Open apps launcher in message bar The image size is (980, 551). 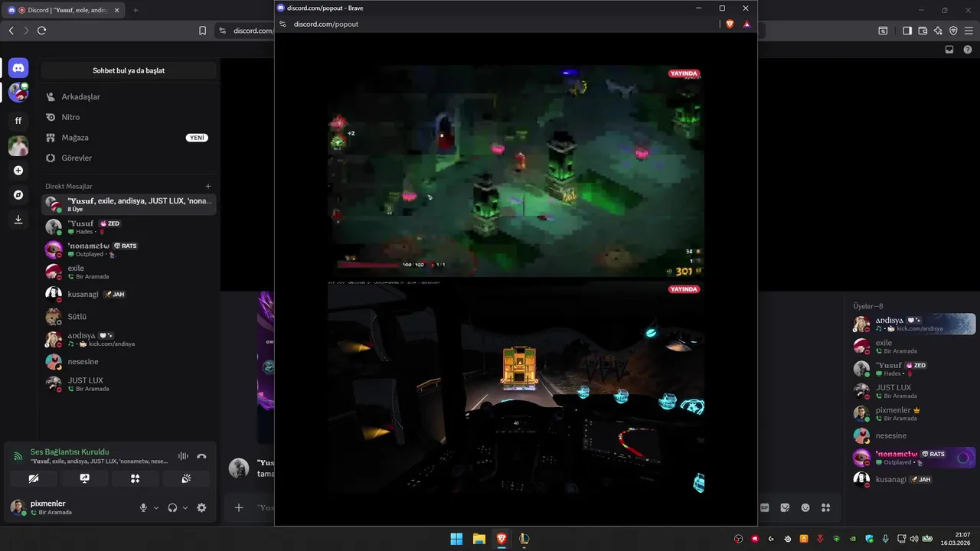click(825, 507)
